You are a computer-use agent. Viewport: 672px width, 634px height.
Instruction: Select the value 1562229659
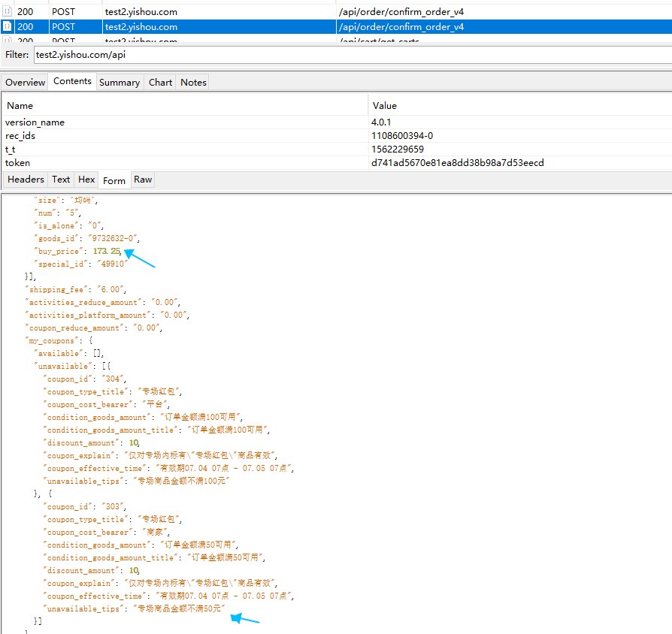[398, 149]
